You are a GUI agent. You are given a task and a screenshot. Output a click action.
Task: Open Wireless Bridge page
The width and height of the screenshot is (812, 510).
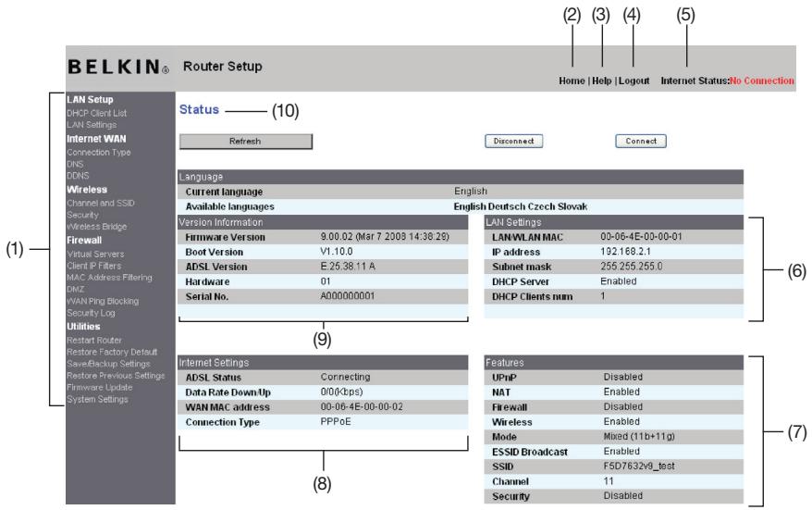click(x=97, y=227)
